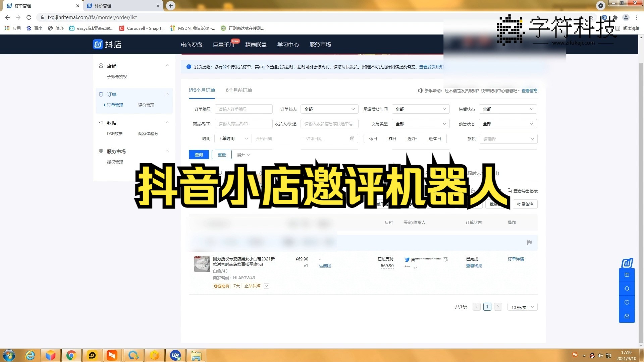Open 评价管理 in the sidebar
The height and width of the screenshot is (362, 644).
click(146, 105)
